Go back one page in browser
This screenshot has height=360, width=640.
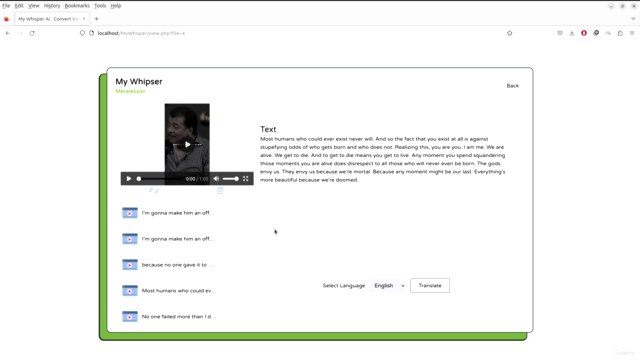8,33
